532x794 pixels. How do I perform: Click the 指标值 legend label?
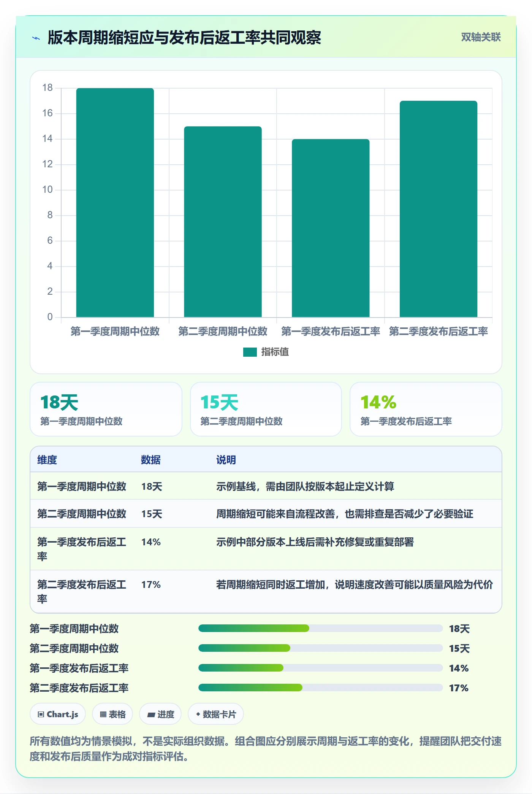click(x=275, y=352)
